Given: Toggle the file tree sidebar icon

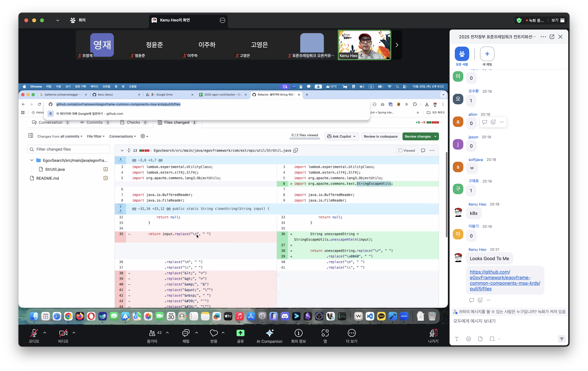Looking at the screenshot, I should [31, 135].
